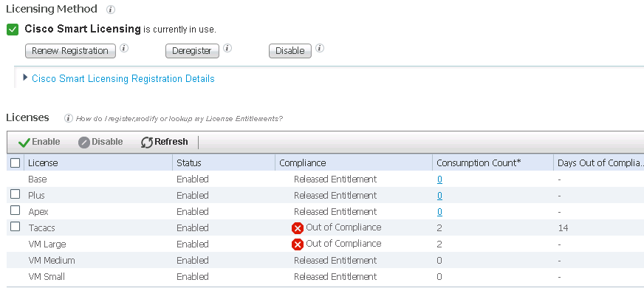
Task: Click Enable in the licenses toolbar
Action: coord(39,143)
